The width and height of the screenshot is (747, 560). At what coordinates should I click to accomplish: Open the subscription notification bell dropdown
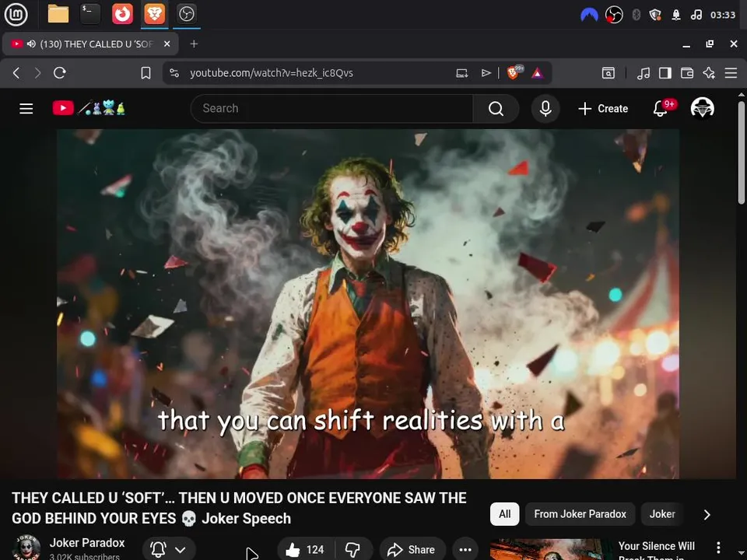click(169, 550)
